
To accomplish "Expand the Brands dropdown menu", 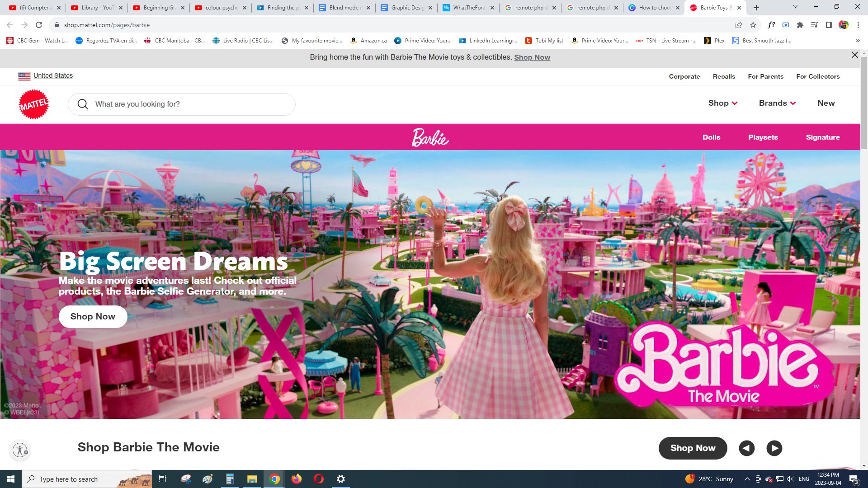I will tap(777, 103).
